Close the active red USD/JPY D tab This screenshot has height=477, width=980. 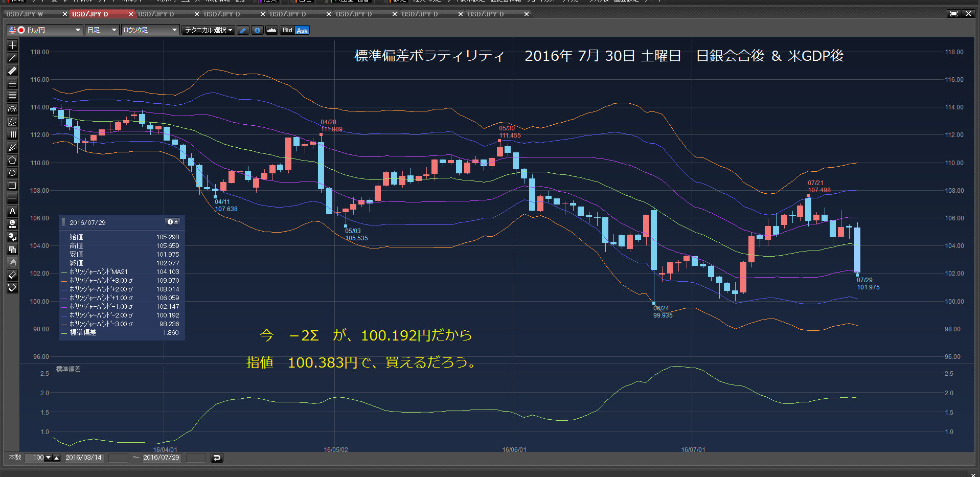point(131,14)
